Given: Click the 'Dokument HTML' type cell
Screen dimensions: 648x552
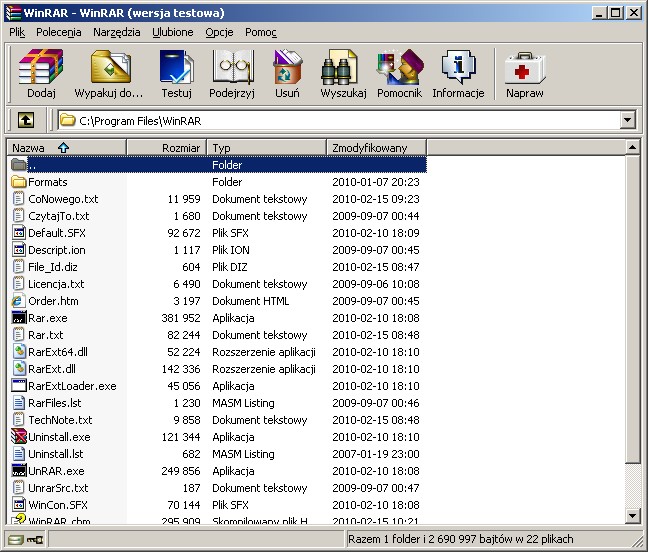Looking at the screenshot, I should click(x=250, y=301).
